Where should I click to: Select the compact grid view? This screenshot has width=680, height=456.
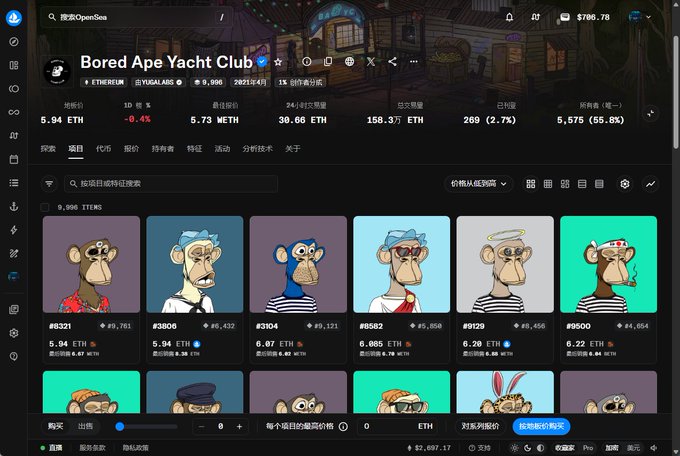pos(548,184)
